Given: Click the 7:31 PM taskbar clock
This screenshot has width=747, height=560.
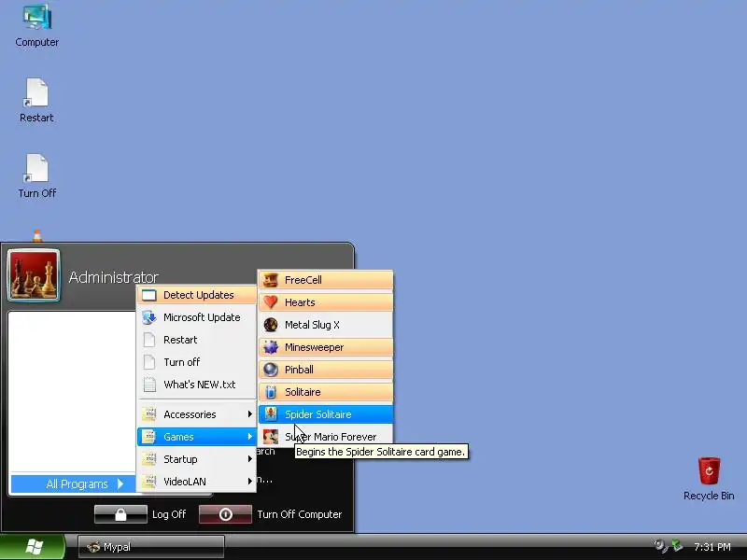Looking at the screenshot, I should (712, 547).
